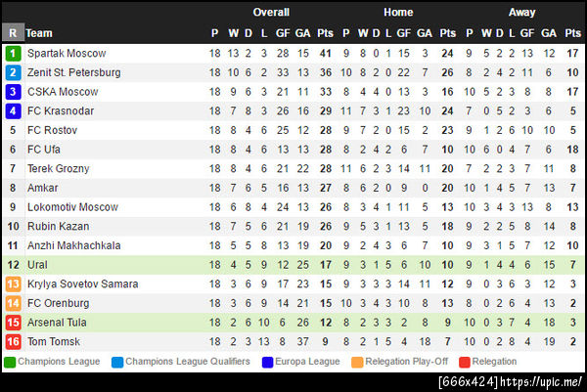Select the Overall header tab
The width and height of the screenshot is (587, 392).
[271, 13]
